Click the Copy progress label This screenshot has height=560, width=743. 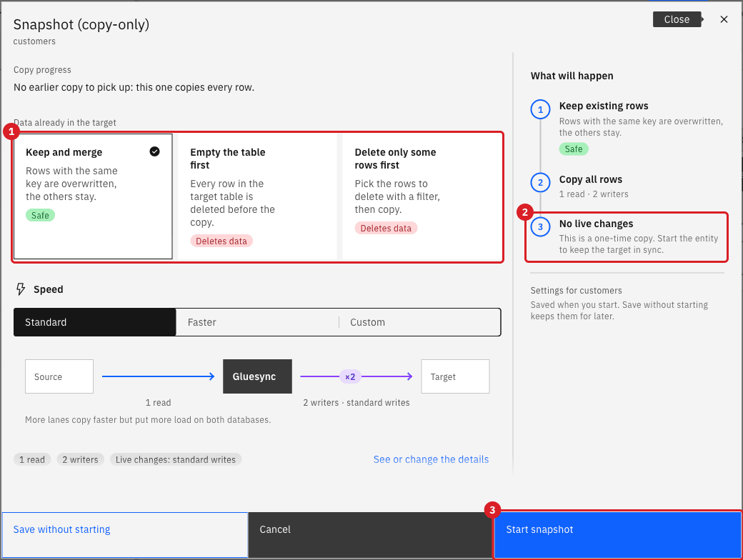coord(42,70)
